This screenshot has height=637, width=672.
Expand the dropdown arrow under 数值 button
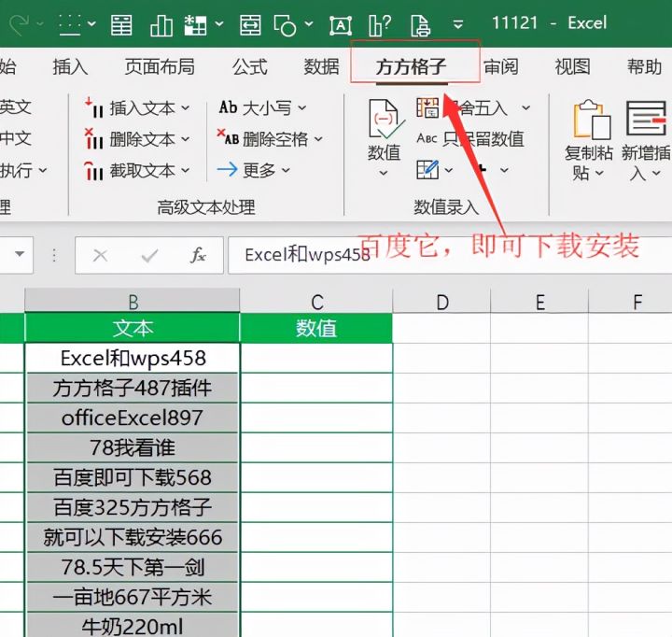pyautogui.click(x=384, y=174)
